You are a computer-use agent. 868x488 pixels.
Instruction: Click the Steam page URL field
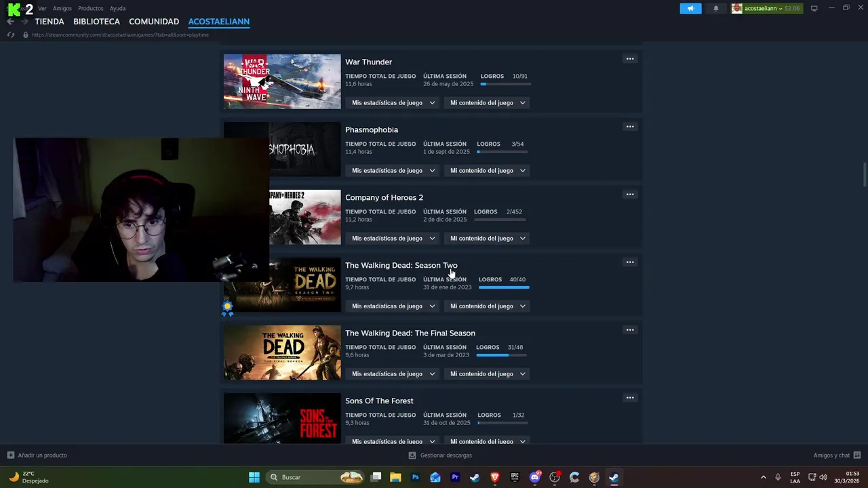click(120, 35)
